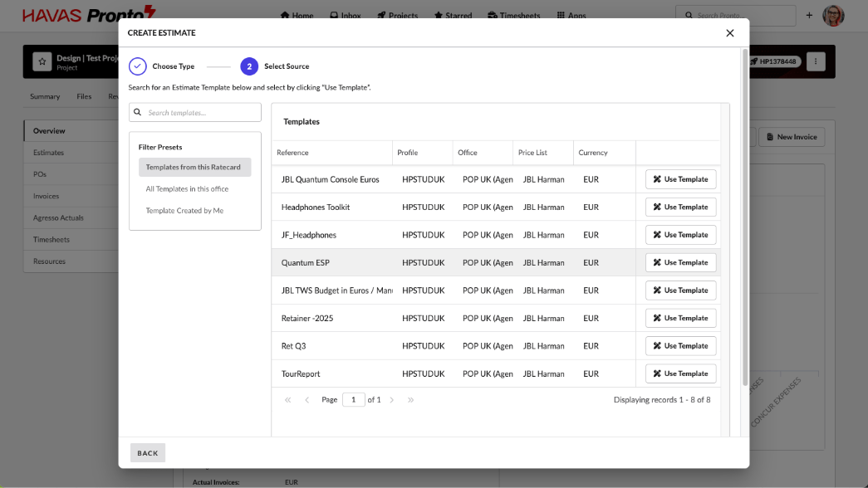Close the Create Estimate dialog

pyautogui.click(x=729, y=33)
